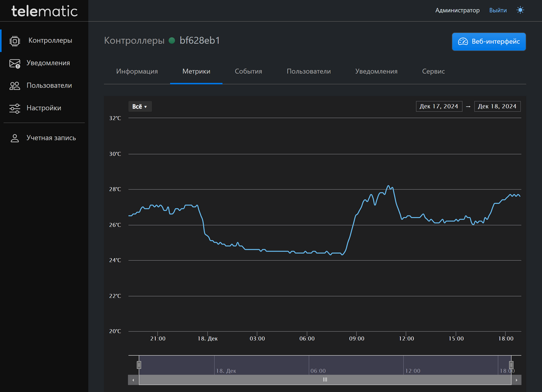Click the green controller status indicator
The height and width of the screenshot is (392, 542).
172,41
